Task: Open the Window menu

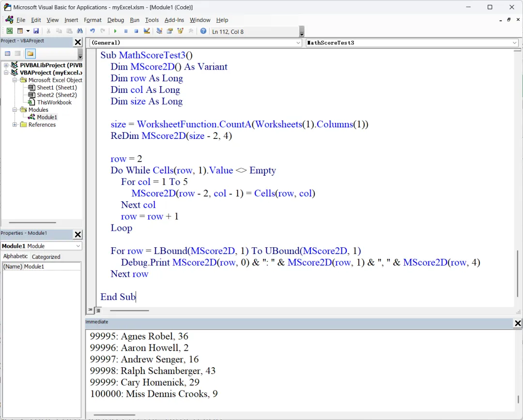Action: tap(200, 20)
